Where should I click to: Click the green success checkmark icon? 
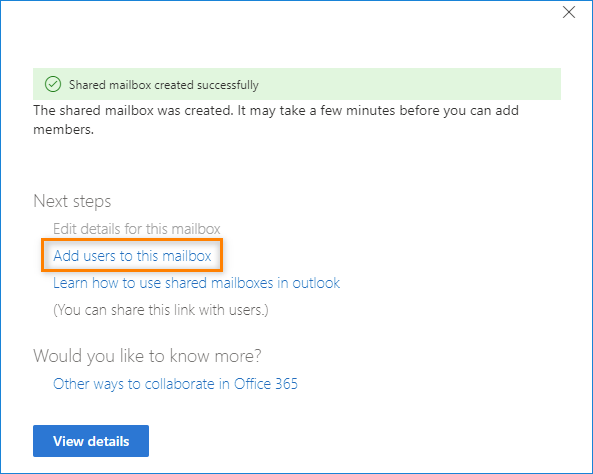tap(53, 84)
